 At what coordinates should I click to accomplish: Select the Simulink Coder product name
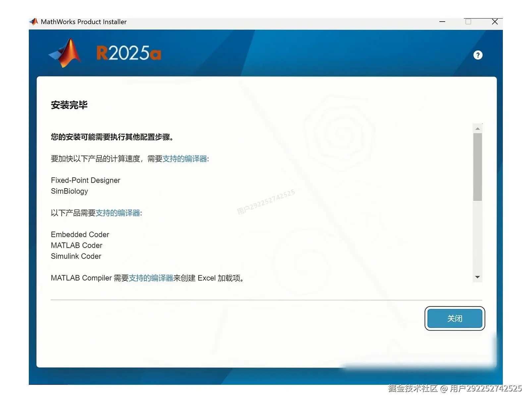coord(76,256)
